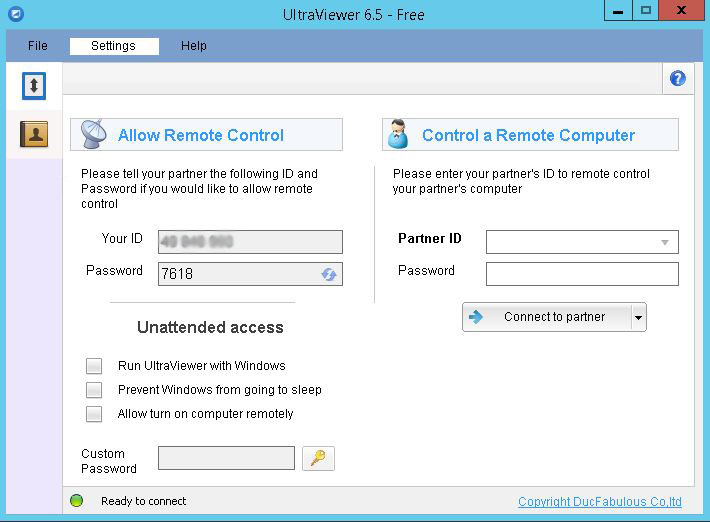Viewport: 710px width, 522px height.
Task: Check Allow turn on computer remotely
Action: pos(94,414)
